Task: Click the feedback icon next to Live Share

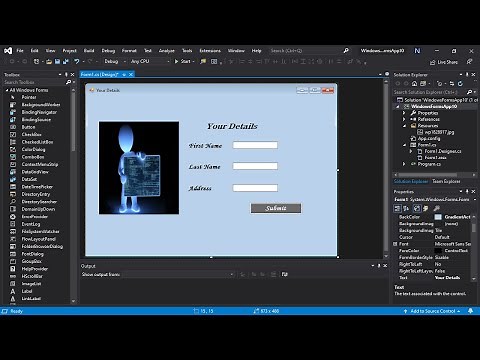Action: (469, 62)
